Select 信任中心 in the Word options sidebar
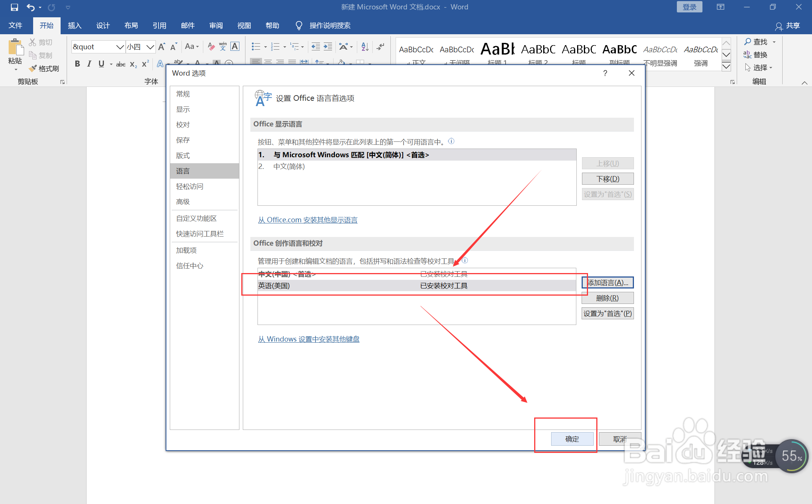812x504 pixels. click(204, 266)
